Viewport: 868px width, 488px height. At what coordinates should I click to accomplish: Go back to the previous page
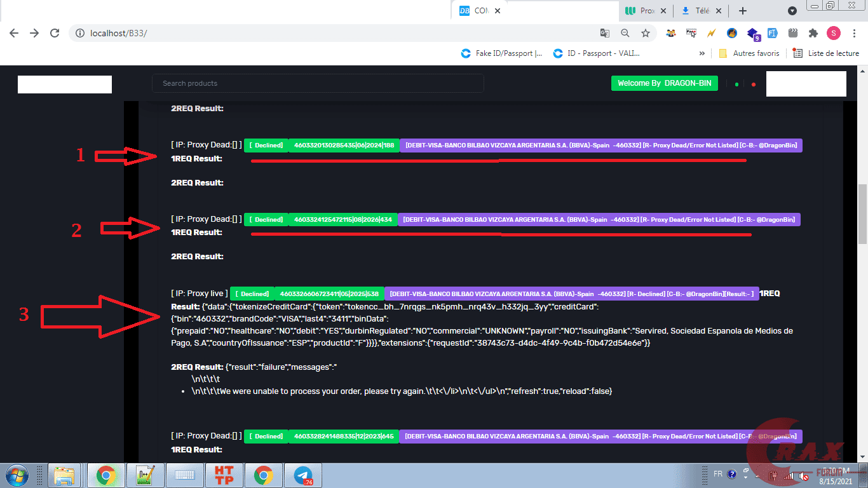(14, 33)
